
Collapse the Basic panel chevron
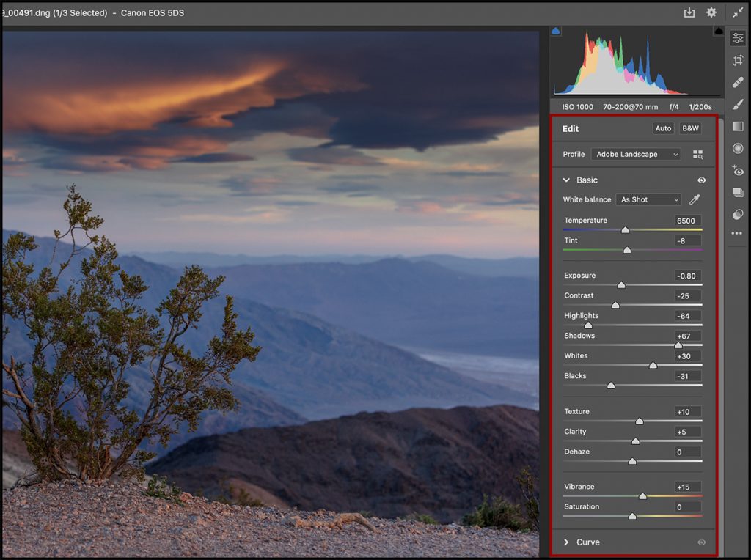pos(566,180)
